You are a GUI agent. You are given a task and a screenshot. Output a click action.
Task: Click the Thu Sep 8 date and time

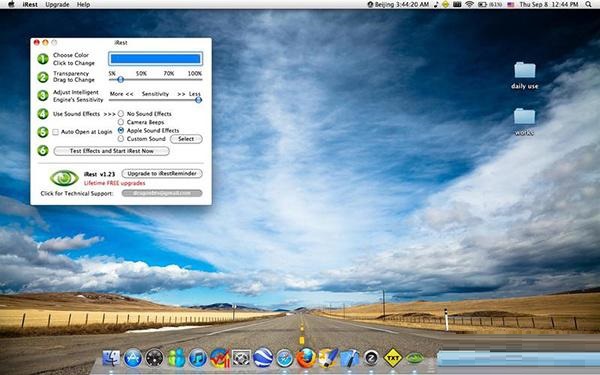(x=549, y=4)
